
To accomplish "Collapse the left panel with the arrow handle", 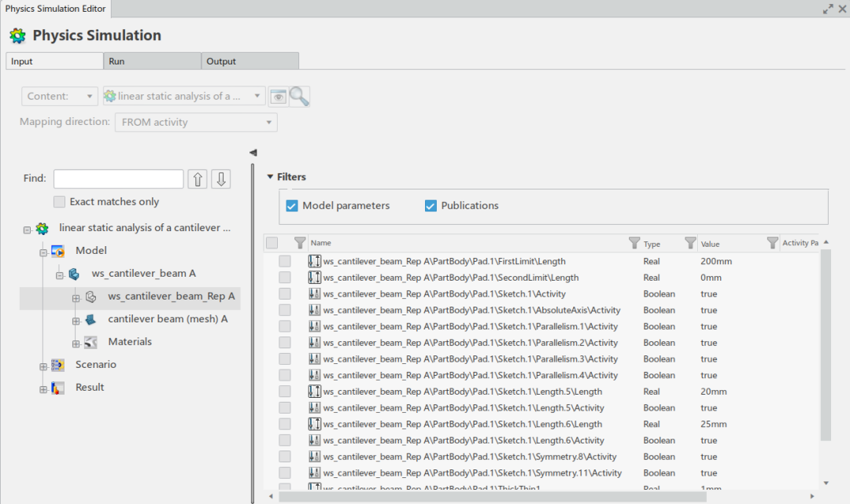I will (253, 153).
